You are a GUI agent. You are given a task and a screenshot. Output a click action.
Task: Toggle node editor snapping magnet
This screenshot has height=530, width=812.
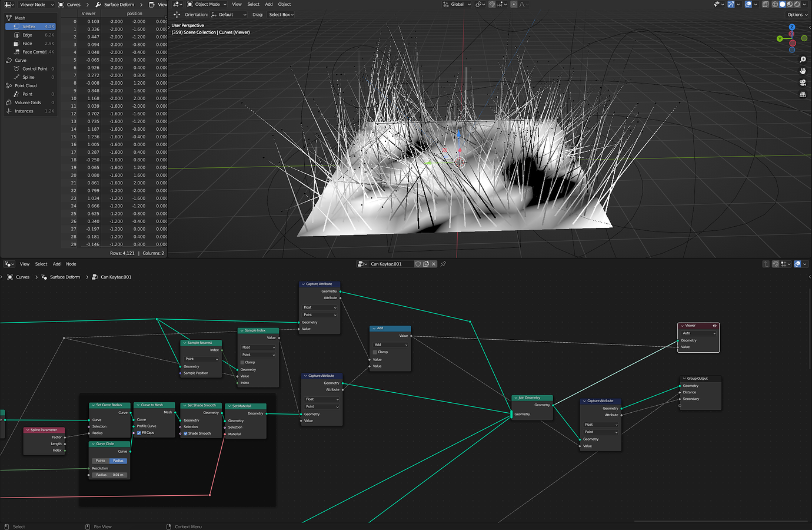coord(776,264)
